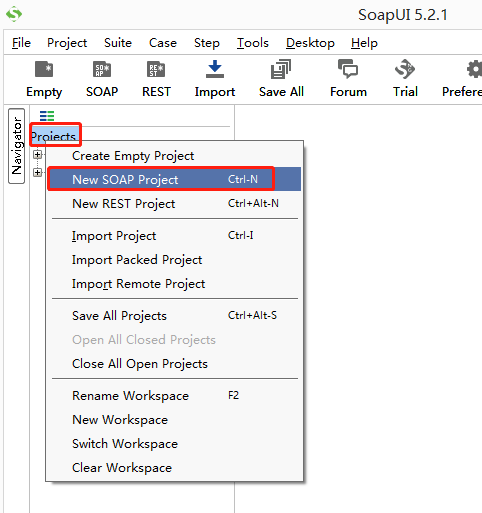Viewport: 482px width, 513px height.
Task: Click the Trial toolbar icon
Action: tap(405, 69)
